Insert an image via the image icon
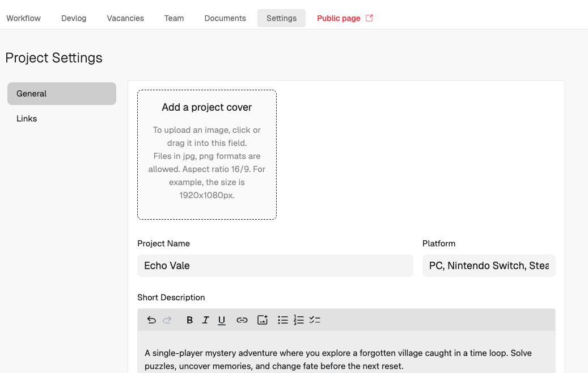The image size is (588, 373). click(x=262, y=320)
